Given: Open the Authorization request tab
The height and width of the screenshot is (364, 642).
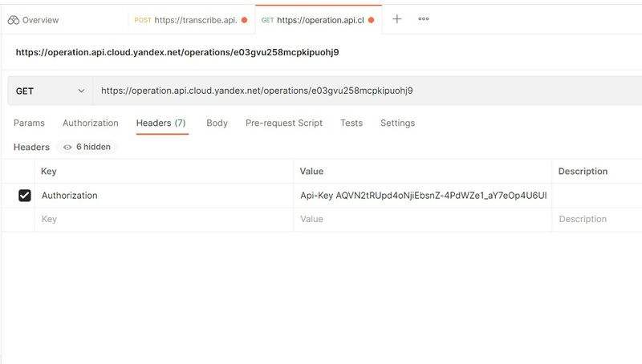Looking at the screenshot, I should tap(90, 123).
